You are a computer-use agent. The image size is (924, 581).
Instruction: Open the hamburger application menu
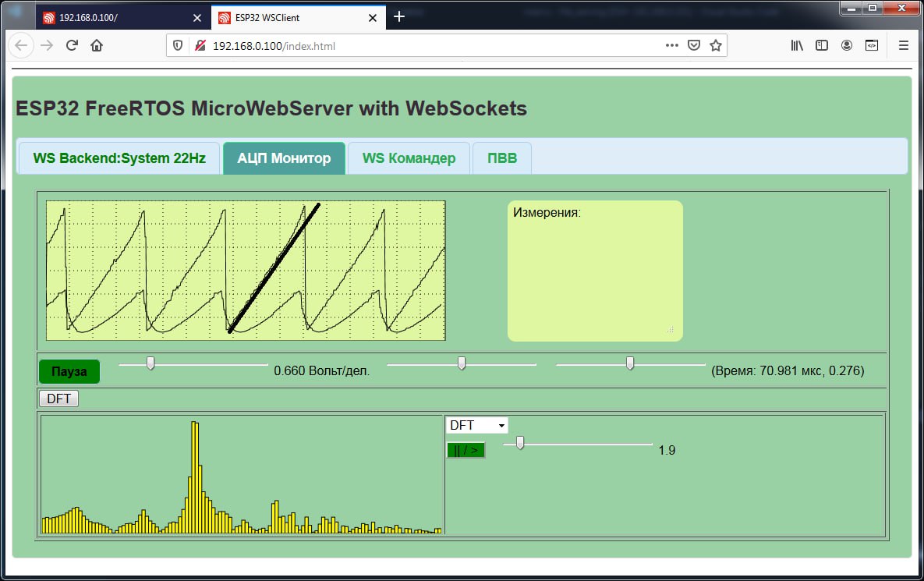(904, 45)
